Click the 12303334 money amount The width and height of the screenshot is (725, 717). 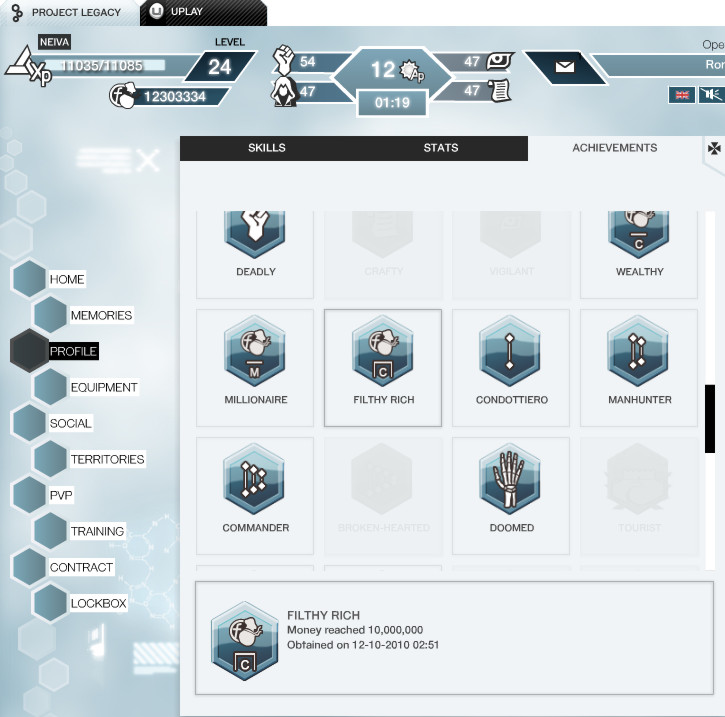point(174,97)
